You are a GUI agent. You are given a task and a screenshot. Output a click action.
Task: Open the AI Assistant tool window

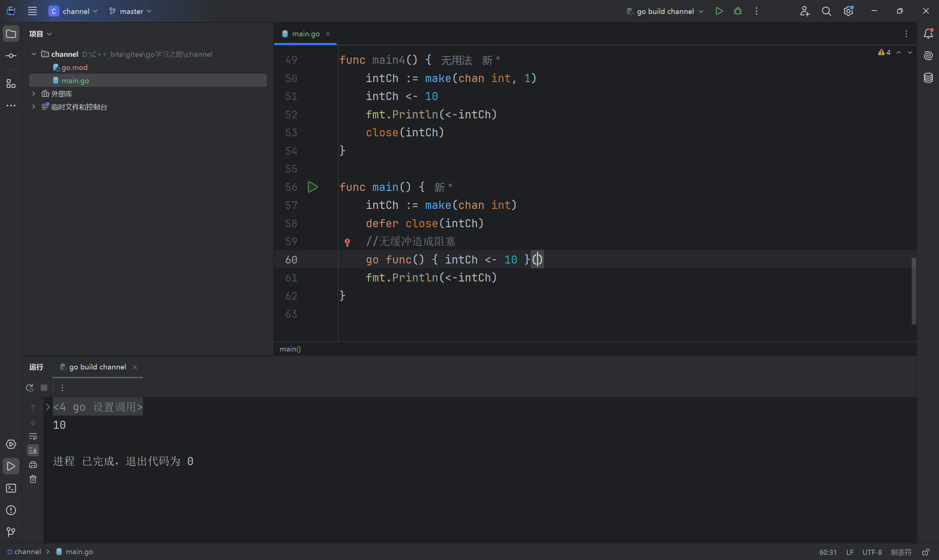928,56
